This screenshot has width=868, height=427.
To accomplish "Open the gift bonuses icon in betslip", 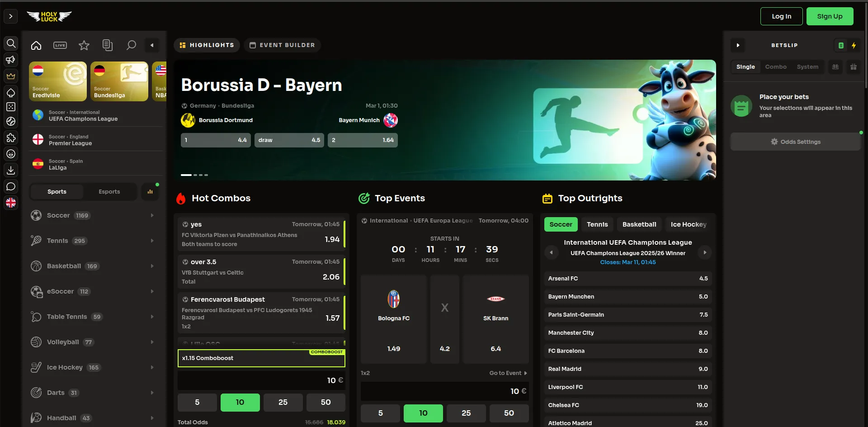I will (853, 67).
